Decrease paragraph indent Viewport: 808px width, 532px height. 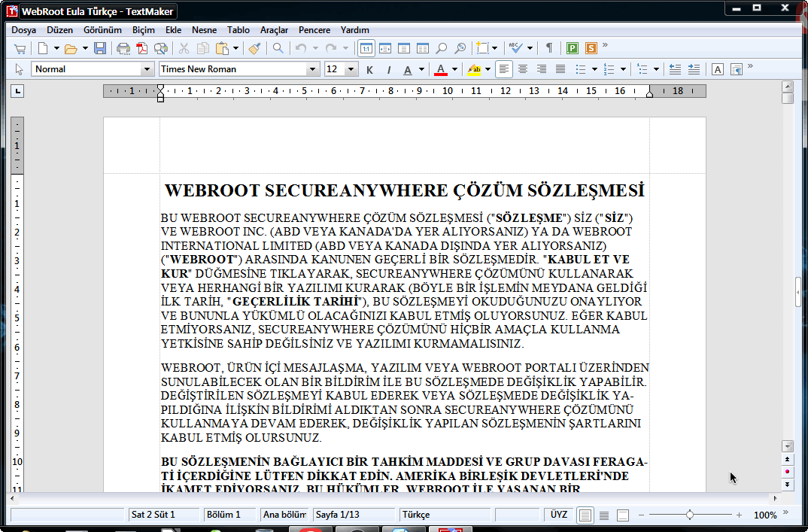[x=675, y=69]
